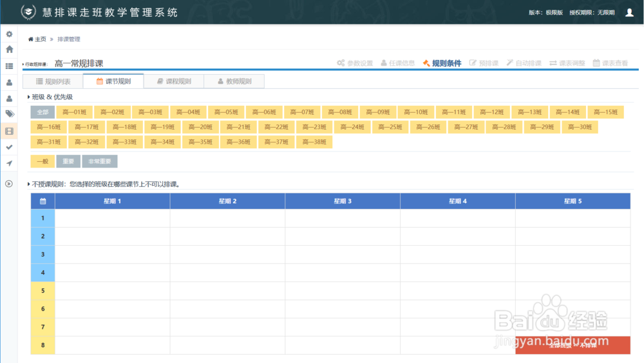Select period 8 row header

click(43, 346)
